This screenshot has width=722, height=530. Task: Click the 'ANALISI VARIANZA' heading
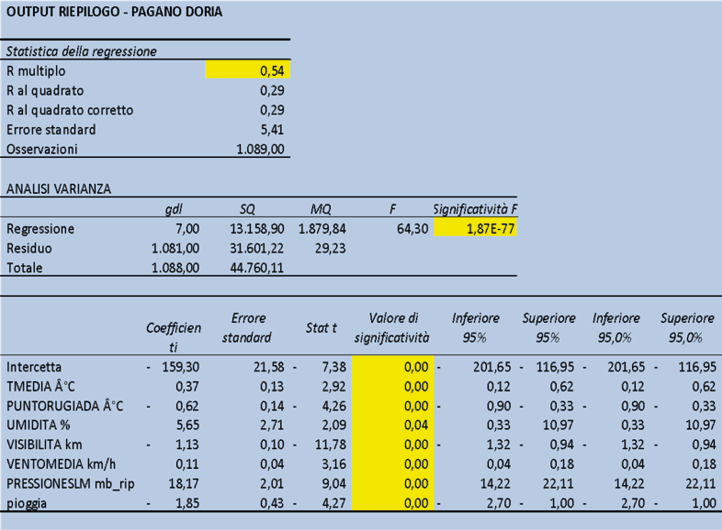click(58, 189)
